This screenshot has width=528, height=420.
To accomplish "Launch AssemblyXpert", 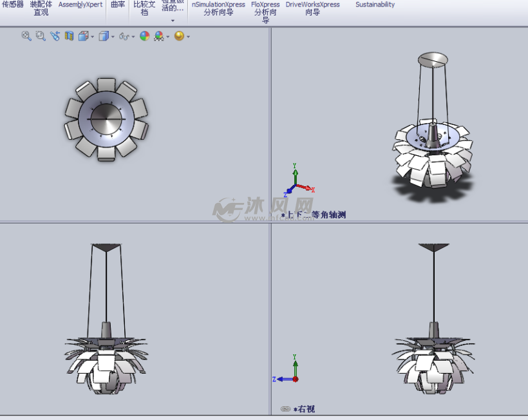I will (x=80, y=5).
